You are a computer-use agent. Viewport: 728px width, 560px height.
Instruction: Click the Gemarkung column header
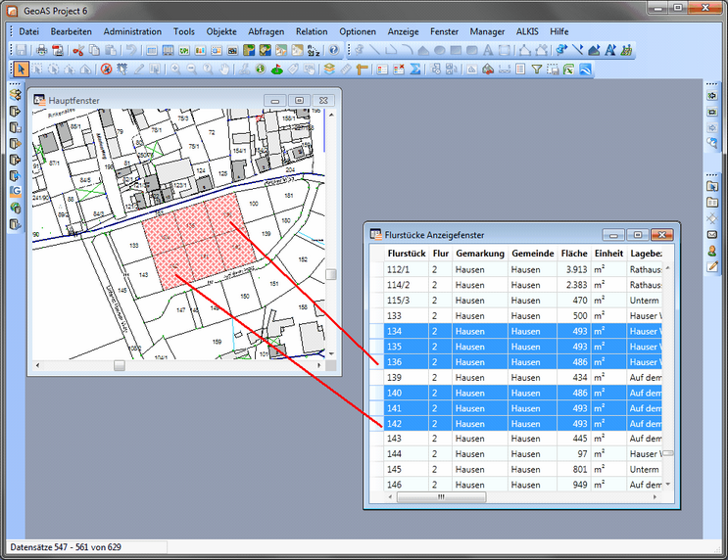(480, 254)
